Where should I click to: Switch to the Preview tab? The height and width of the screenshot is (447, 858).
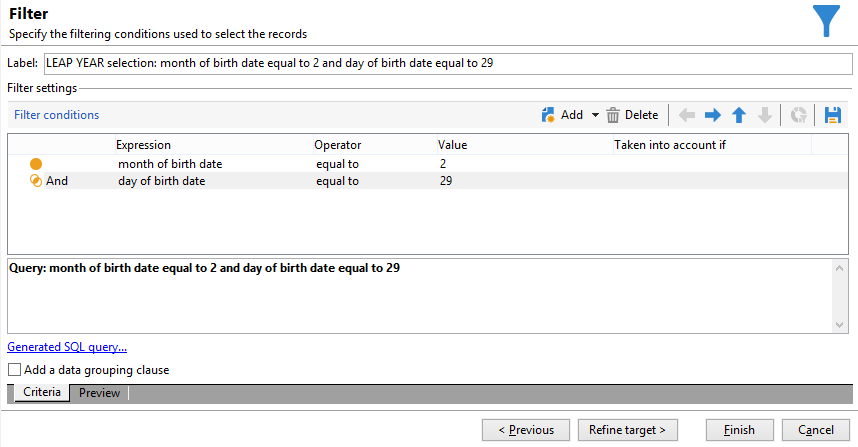pyautogui.click(x=100, y=393)
